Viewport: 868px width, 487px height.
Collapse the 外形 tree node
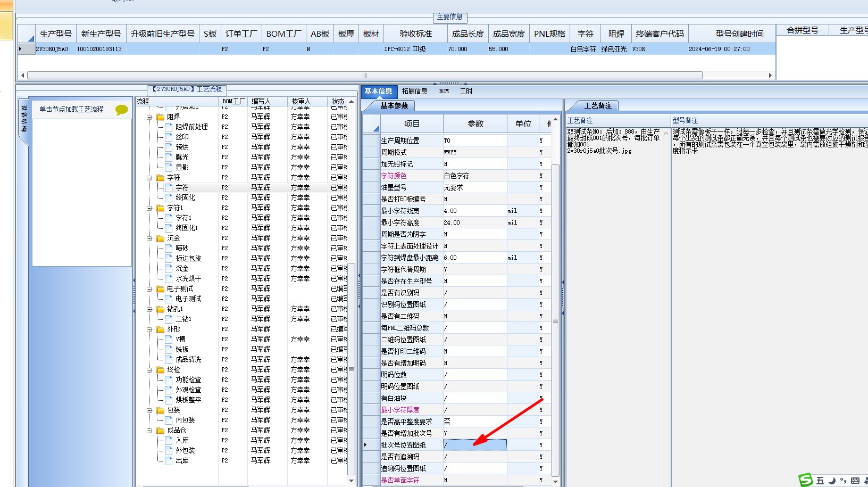coord(149,329)
